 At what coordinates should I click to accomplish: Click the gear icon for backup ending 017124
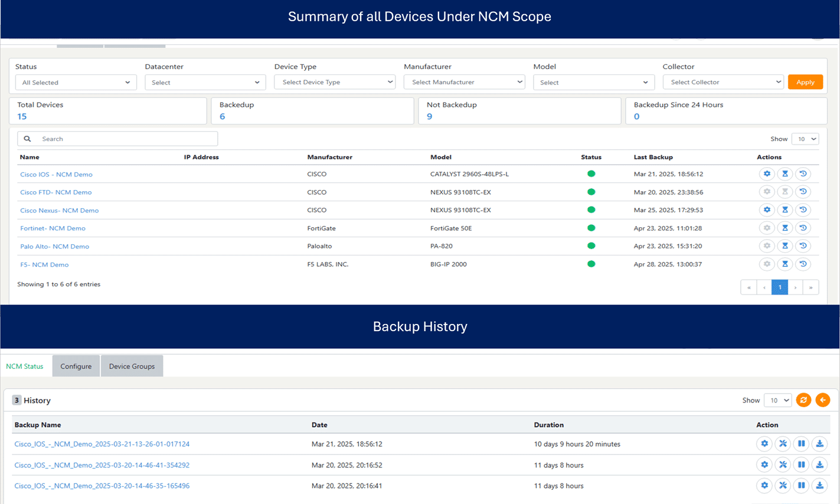point(764,444)
